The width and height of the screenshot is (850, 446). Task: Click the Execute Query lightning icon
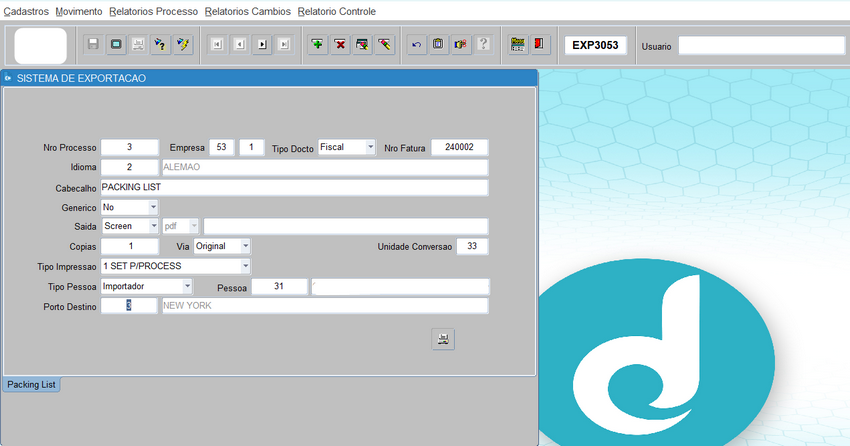pos(183,44)
